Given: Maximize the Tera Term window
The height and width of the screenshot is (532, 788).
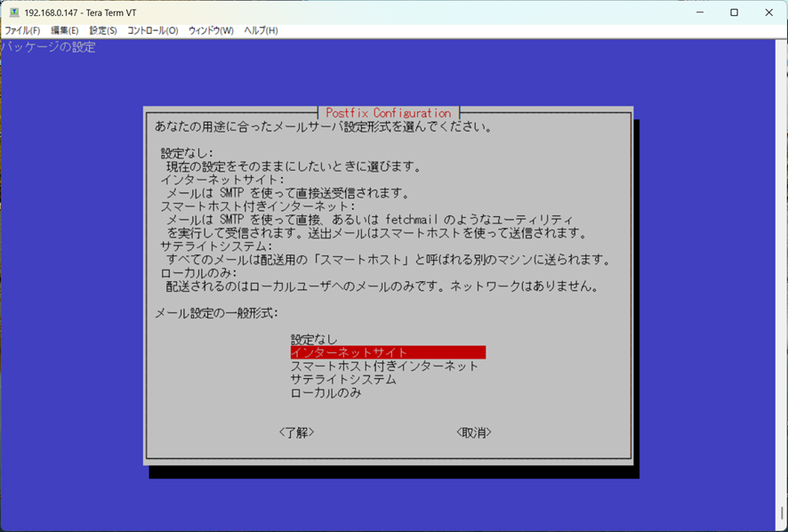Looking at the screenshot, I should [735, 12].
